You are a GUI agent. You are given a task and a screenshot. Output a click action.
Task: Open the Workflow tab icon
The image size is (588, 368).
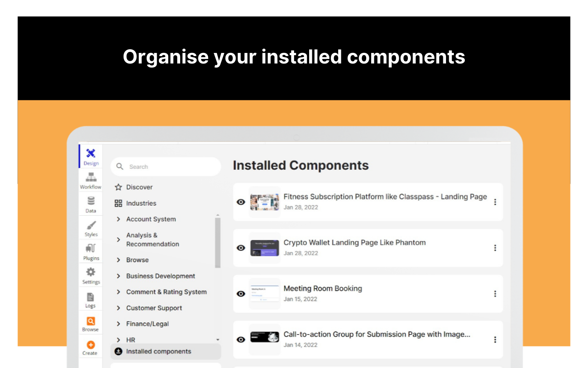(x=90, y=177)
